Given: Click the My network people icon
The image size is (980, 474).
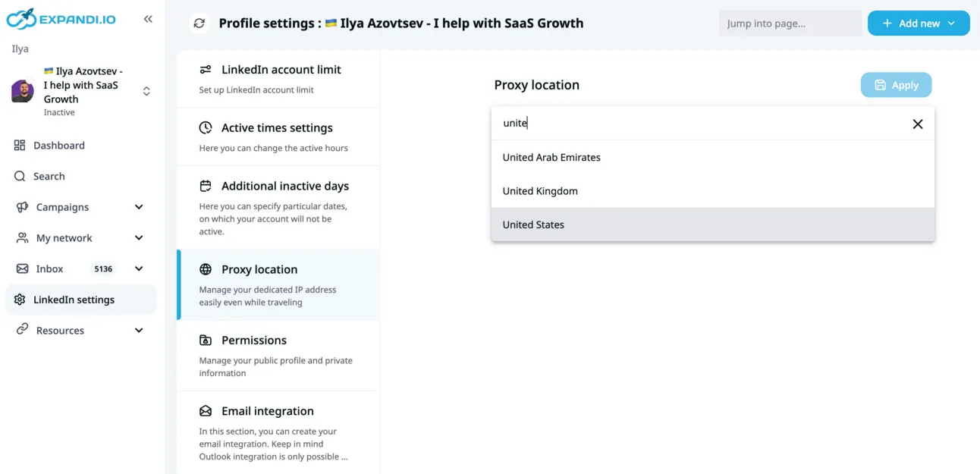Looking at the screenshot, I should point(23,237).
